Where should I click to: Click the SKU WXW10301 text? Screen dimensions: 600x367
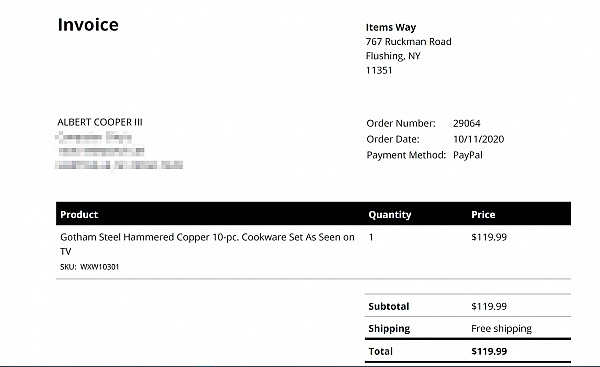90,267
